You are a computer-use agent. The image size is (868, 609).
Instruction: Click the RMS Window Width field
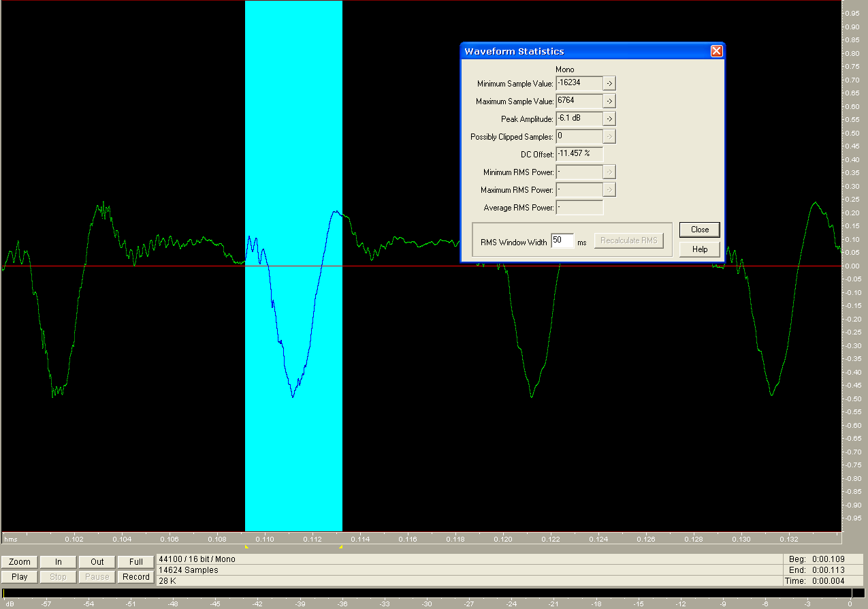[x=562, y=240]
